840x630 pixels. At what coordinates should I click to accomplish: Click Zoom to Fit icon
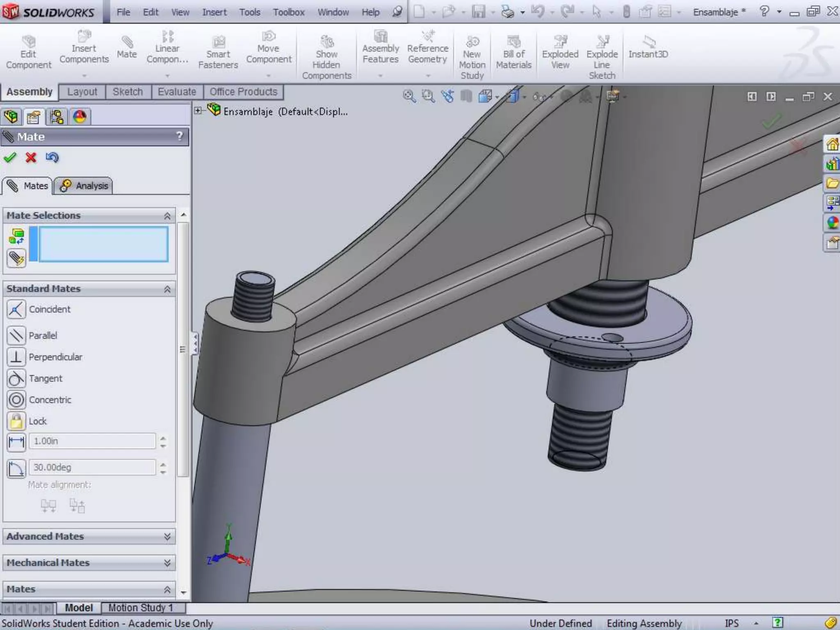click(x=409, y=96)
